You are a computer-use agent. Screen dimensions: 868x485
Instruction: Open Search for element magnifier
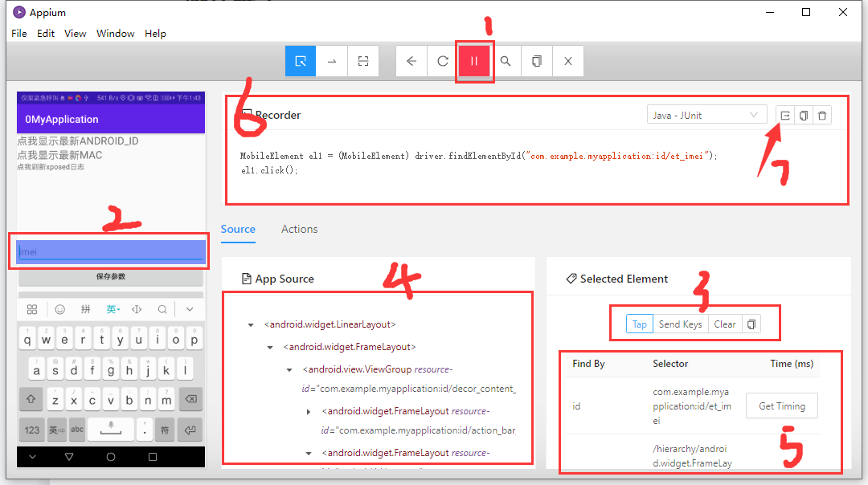(x=506, y=61)
